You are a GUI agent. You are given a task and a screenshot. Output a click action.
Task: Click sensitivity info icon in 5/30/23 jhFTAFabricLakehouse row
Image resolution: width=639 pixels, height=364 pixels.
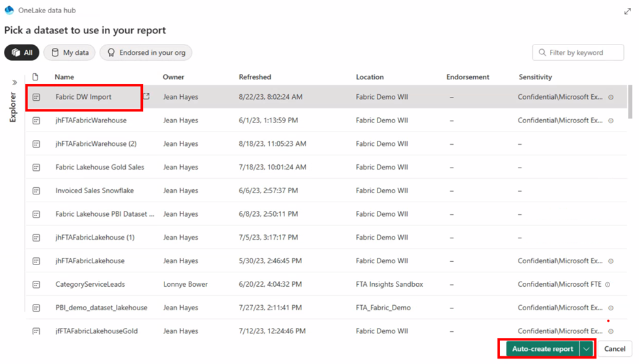tap(611, 261)
